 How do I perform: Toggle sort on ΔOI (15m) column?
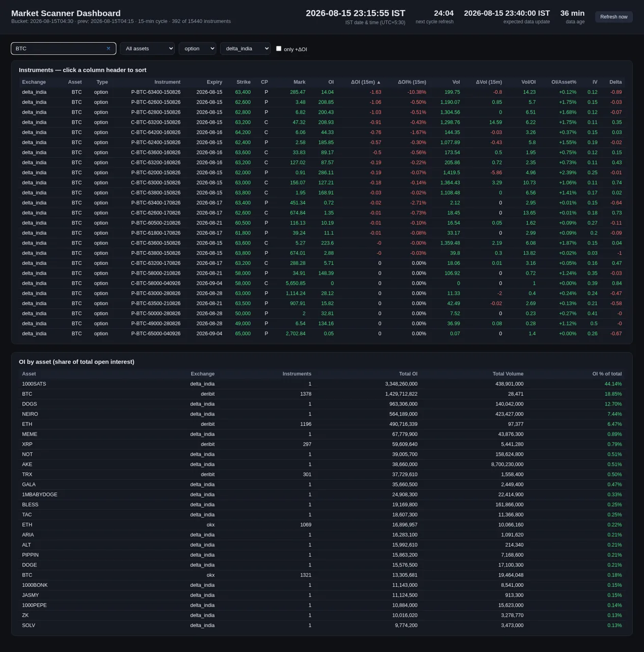click(x=366, y=82)
